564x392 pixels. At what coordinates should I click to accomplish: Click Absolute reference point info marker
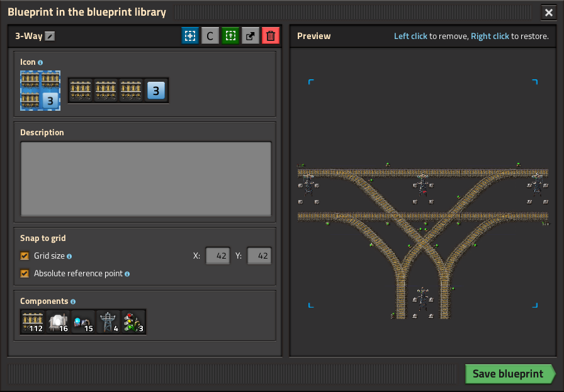tap(127, 274)
